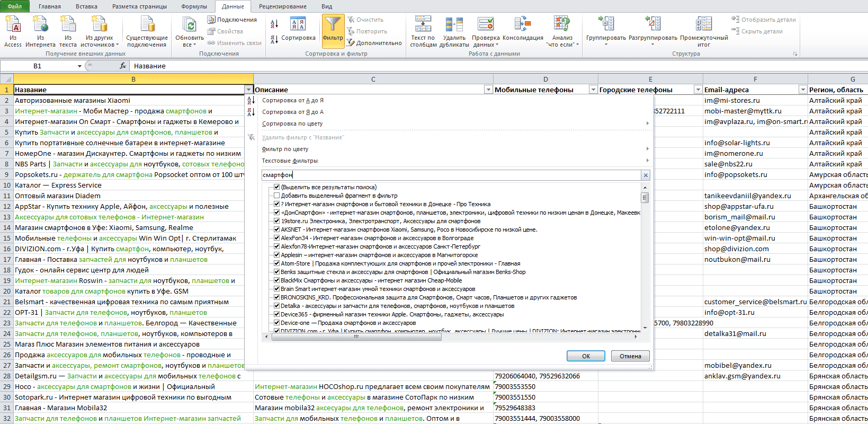
Task: Open Consolidate tool
Action: [523, 29]
